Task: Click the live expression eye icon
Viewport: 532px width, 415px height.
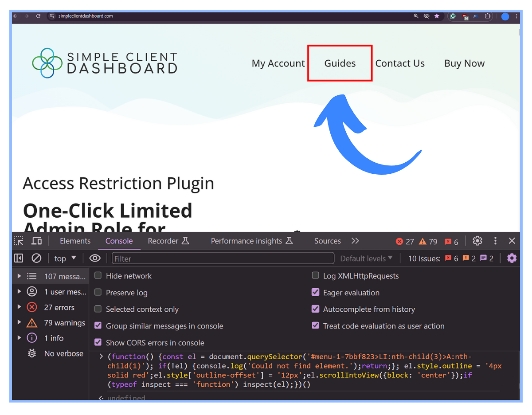Action: tap(94, 258)
